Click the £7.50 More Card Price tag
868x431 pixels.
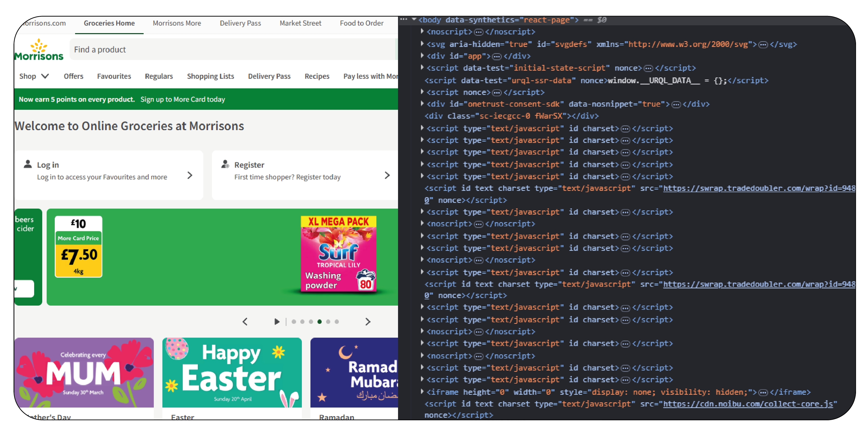tap(78, 247)
